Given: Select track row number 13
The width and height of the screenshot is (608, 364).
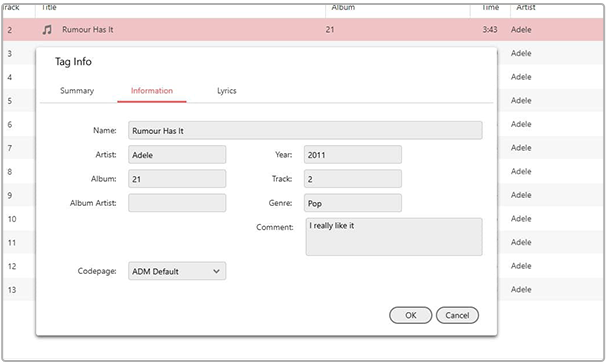Looking at the screenshot, I should [12, 290].
